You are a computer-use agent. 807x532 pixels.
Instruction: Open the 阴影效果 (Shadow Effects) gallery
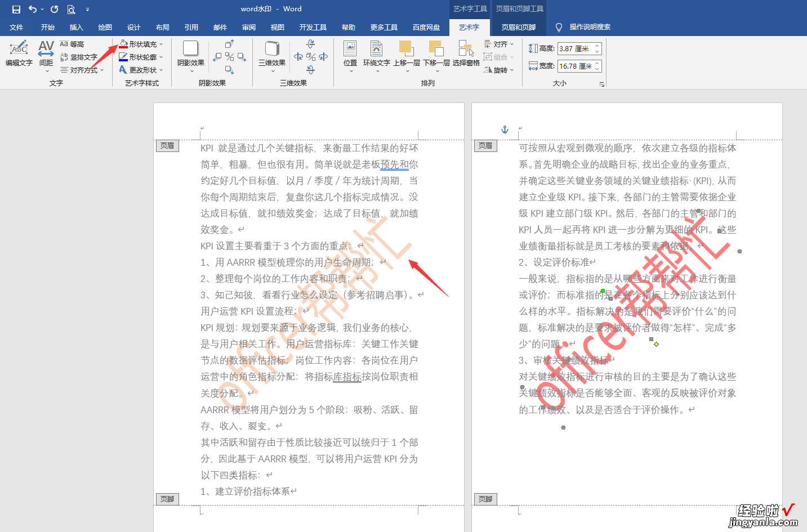(191, 56)
